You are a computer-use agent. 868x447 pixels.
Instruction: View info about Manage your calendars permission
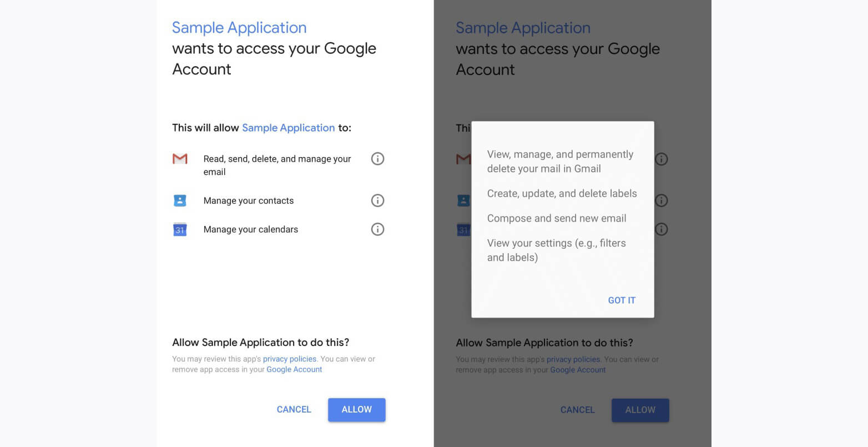[x=377, y=229]
